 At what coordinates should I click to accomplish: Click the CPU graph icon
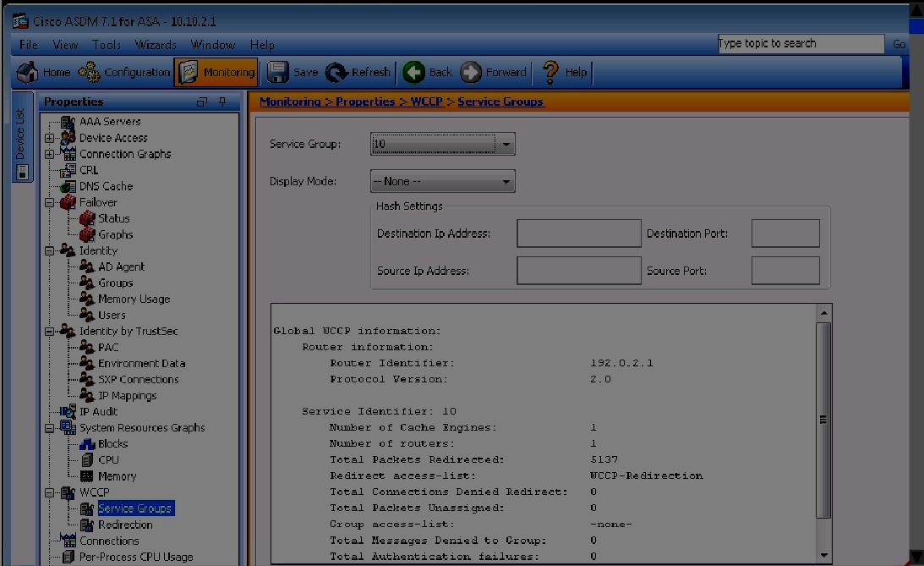pyautogui.click(x=87, y=460)
